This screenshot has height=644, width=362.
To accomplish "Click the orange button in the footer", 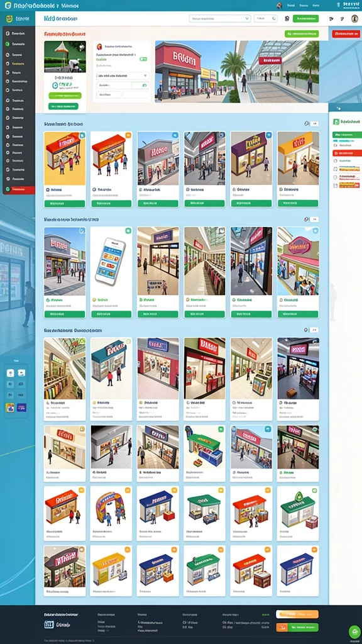I will (x=297, y=614).
